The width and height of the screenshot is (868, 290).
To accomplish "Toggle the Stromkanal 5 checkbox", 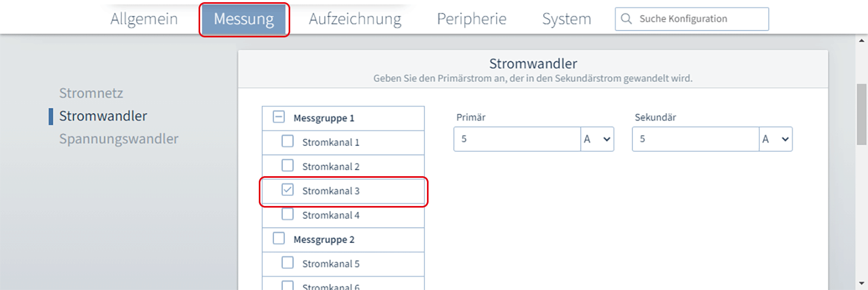I will (x=288, y=263).
